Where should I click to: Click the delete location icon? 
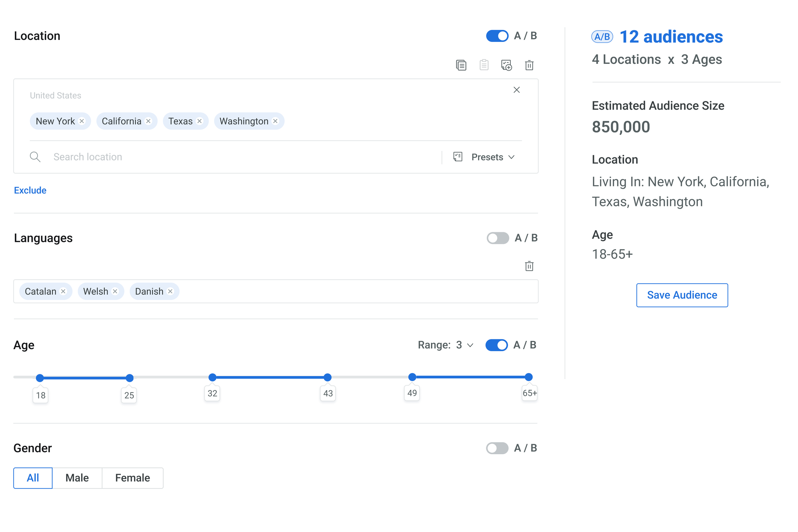529,65
